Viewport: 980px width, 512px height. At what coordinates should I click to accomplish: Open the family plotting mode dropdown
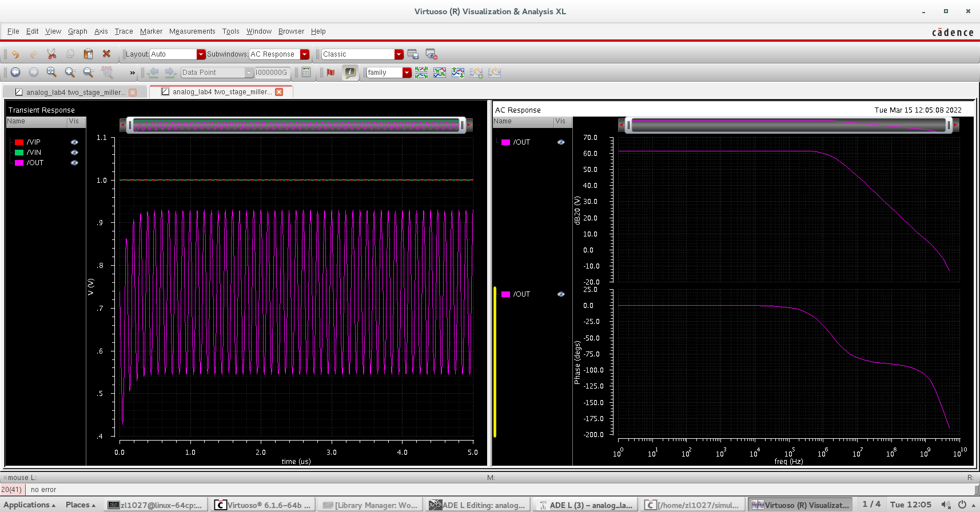pos(389,73)
